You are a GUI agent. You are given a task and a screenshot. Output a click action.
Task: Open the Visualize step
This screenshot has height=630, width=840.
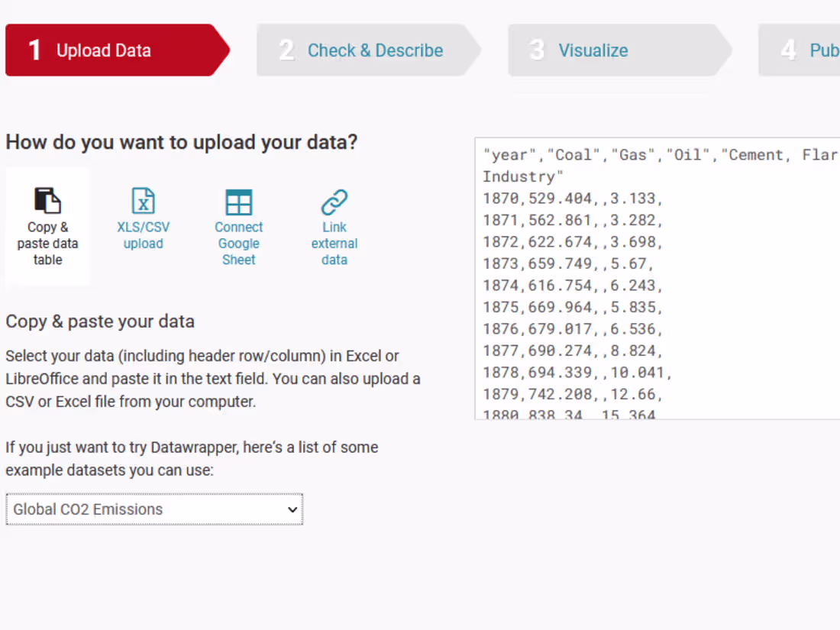pos(593,50)
